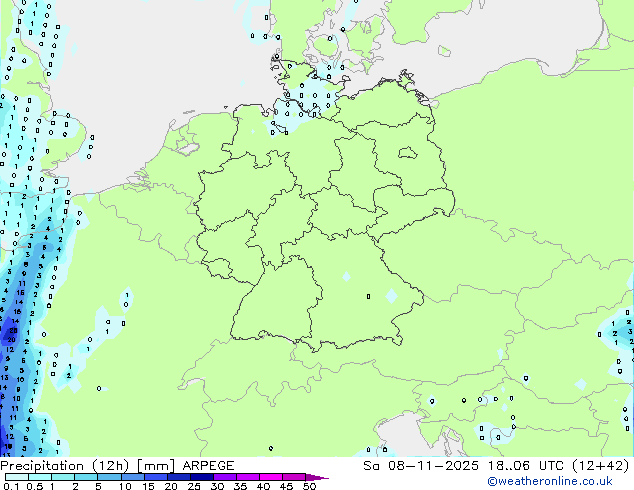Click the legend label '50'
Image resolution: width=634 pixels, height=490 pixels.
(x=309, y=486)
